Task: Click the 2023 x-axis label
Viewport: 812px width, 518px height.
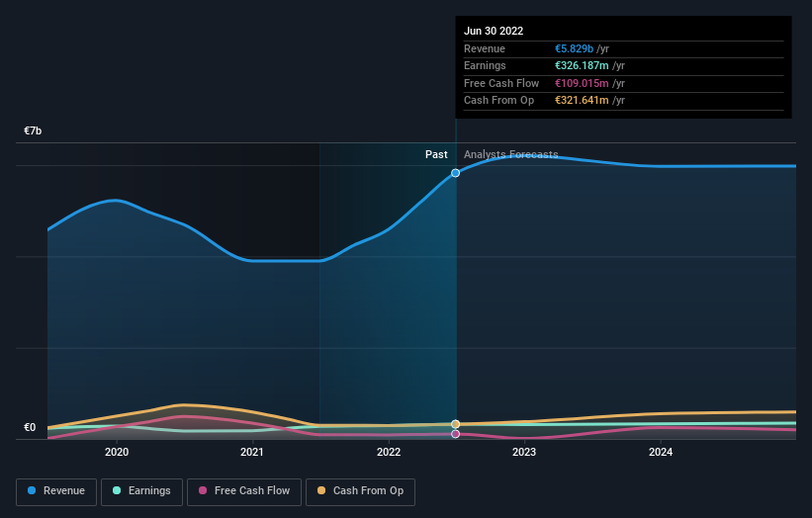Action: (x=524, y=453)
